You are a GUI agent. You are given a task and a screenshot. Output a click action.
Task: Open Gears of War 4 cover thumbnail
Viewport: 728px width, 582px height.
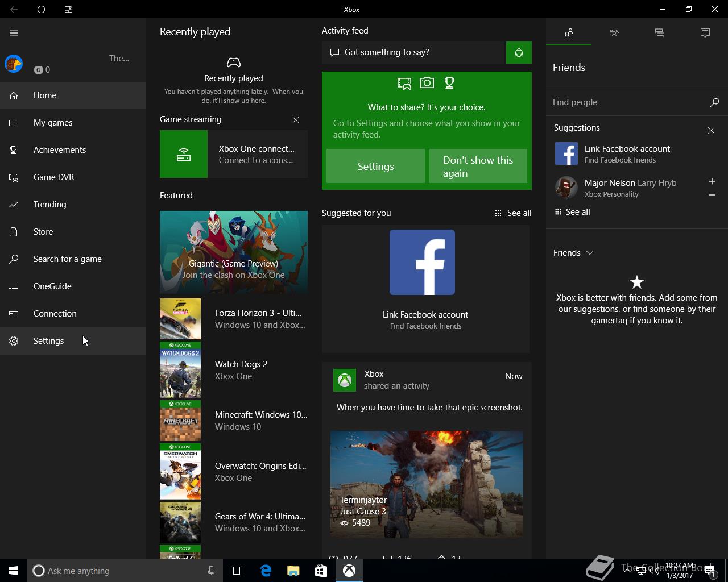click(x=180, y=522)
